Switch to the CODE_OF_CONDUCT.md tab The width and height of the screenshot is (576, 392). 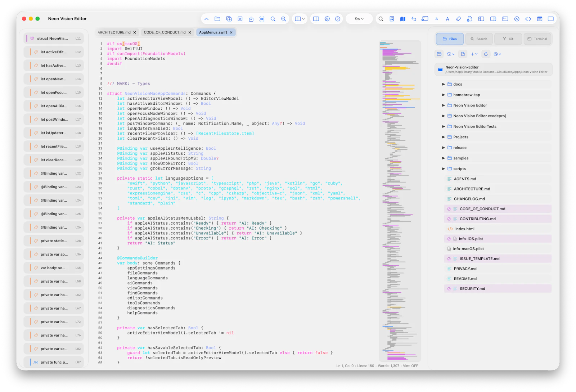click(165, 32)
